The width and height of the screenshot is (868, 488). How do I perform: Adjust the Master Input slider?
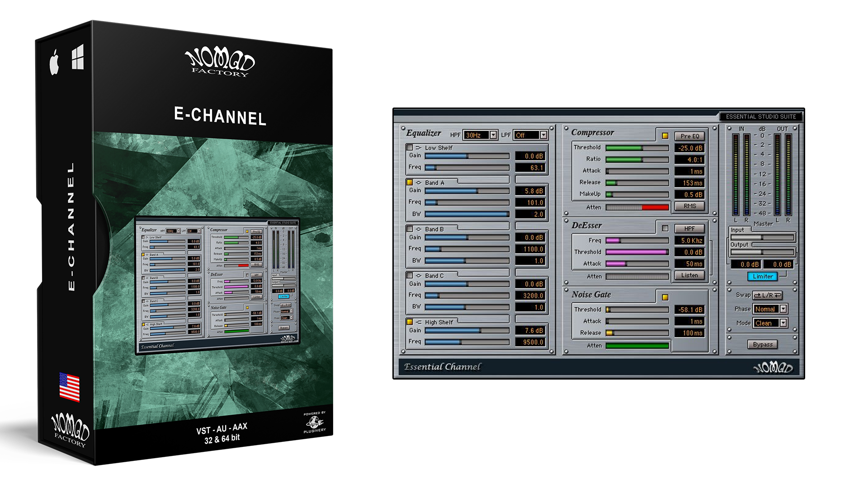pos(763,237)
